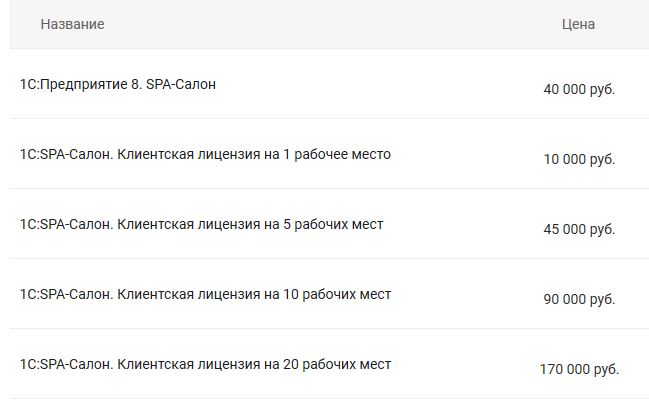The width and height of the screenshot is (649, 408).
Task: Open the license for 5 рабочих мест
Action: (201, 224)
